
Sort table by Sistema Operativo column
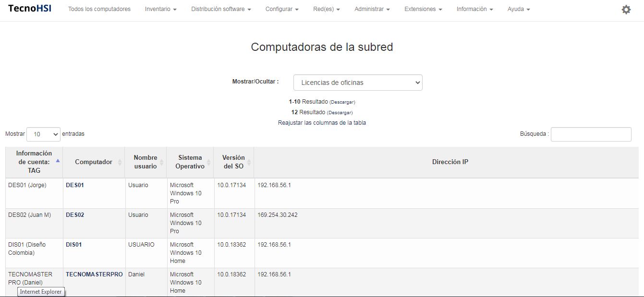pos(190,162)
